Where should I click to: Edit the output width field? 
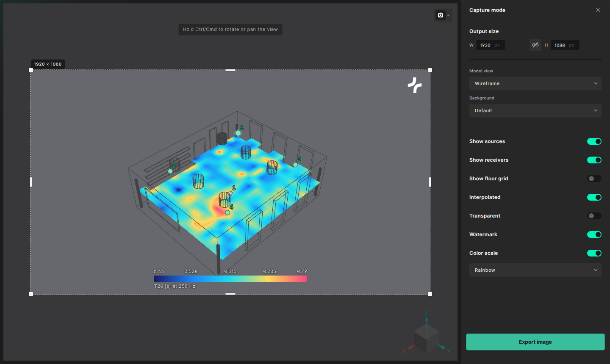491,45
